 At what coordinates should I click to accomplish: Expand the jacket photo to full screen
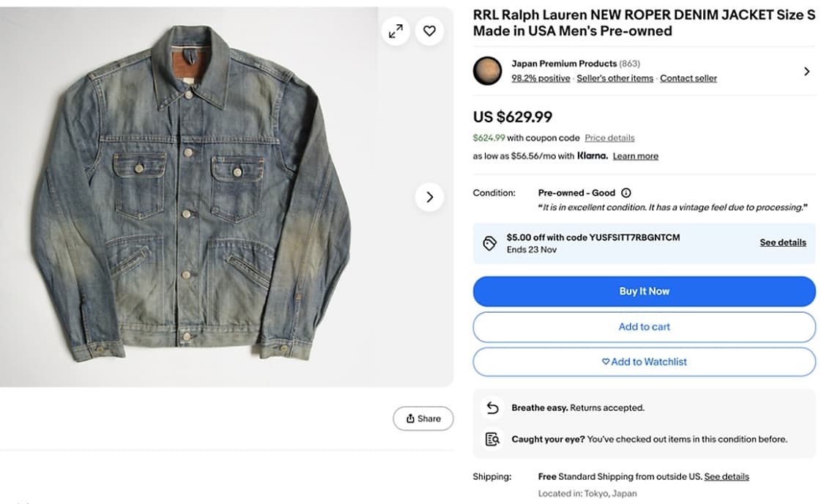[396, 31]
